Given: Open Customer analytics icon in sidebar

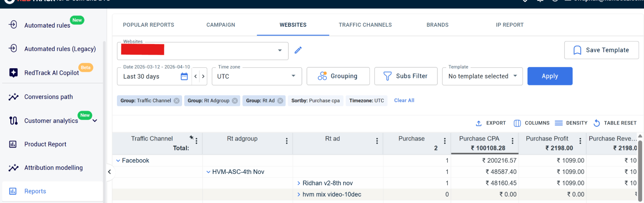Looking at the screenshot, I should [x=14, y=121].
